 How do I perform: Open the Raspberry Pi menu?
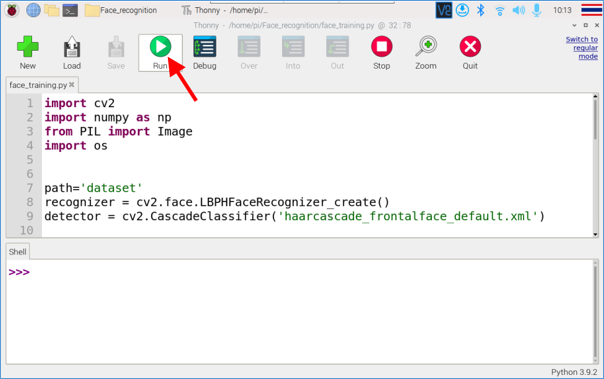(x=12, y=10)
